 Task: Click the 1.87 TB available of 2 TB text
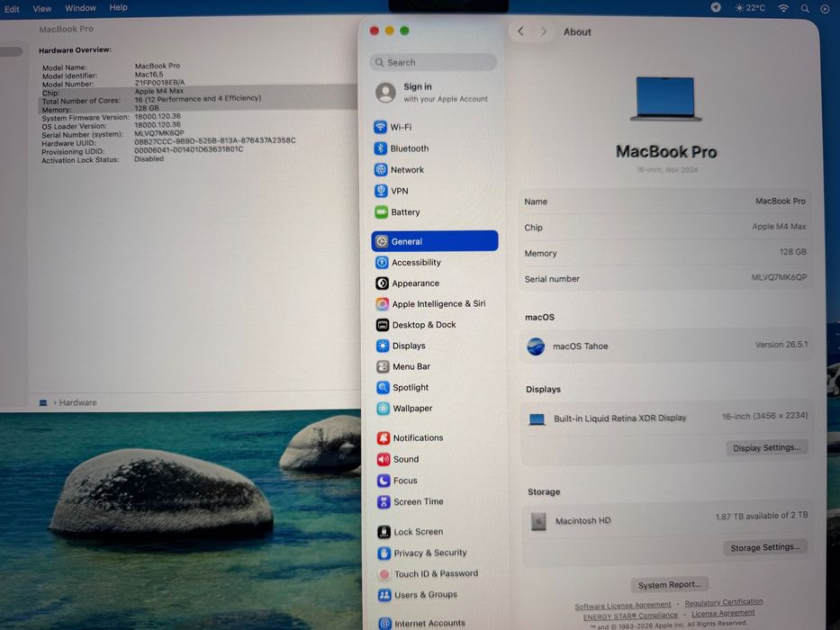tap(762, 516)
